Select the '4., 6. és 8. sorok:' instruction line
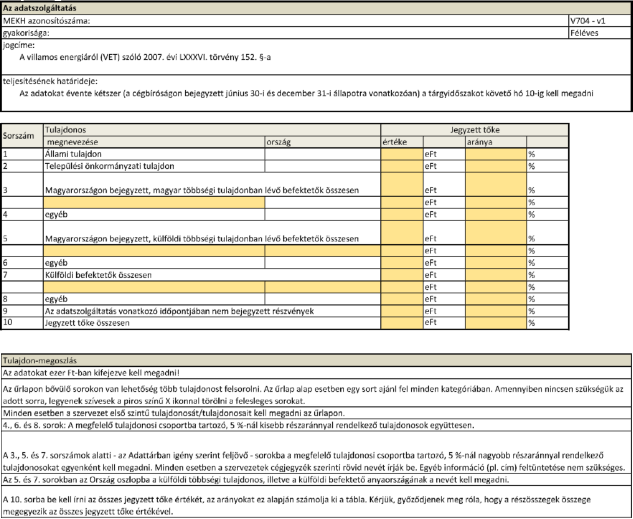 pyautogui.click(x=239, y=425)
